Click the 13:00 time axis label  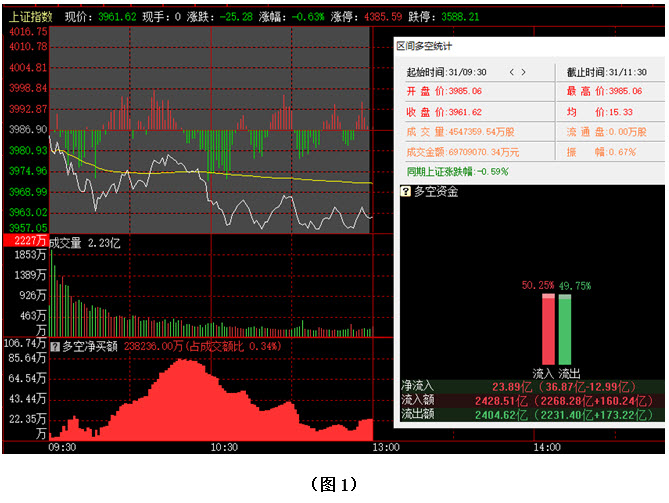point(373,449)
